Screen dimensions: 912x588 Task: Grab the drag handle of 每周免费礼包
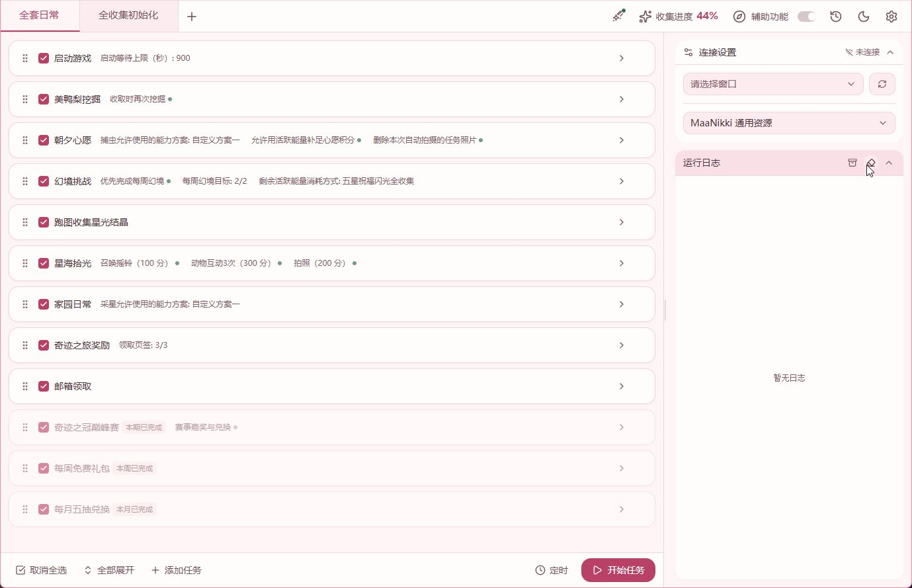pyautogui.click(x=25, y=468)
